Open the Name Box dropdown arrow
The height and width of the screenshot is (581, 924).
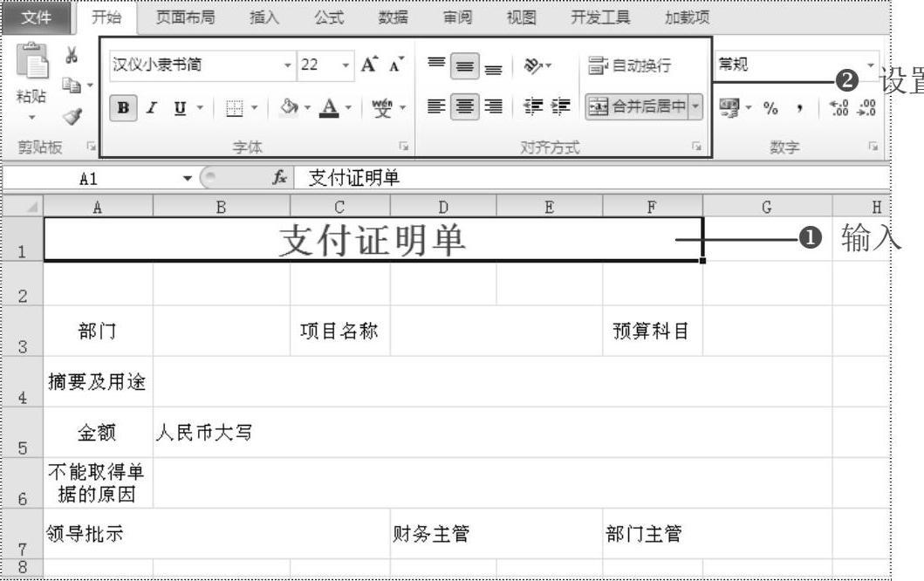tap(188, 178)
